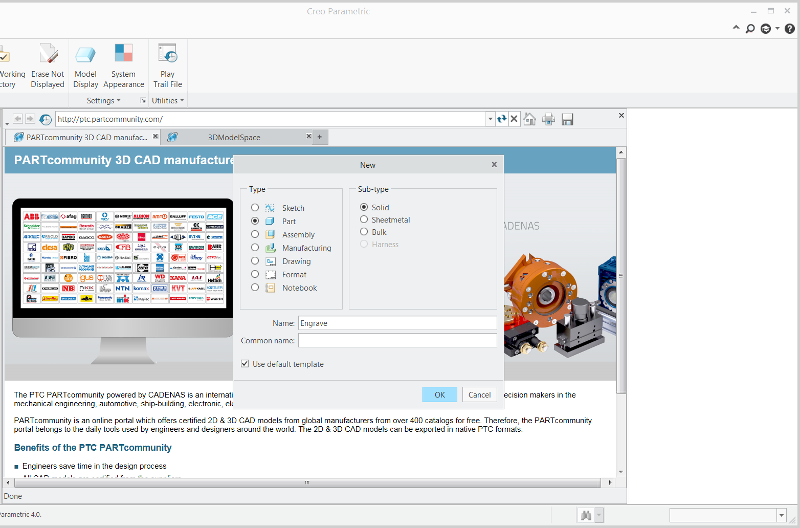Click the smiley feedback icon

point(765,29)
